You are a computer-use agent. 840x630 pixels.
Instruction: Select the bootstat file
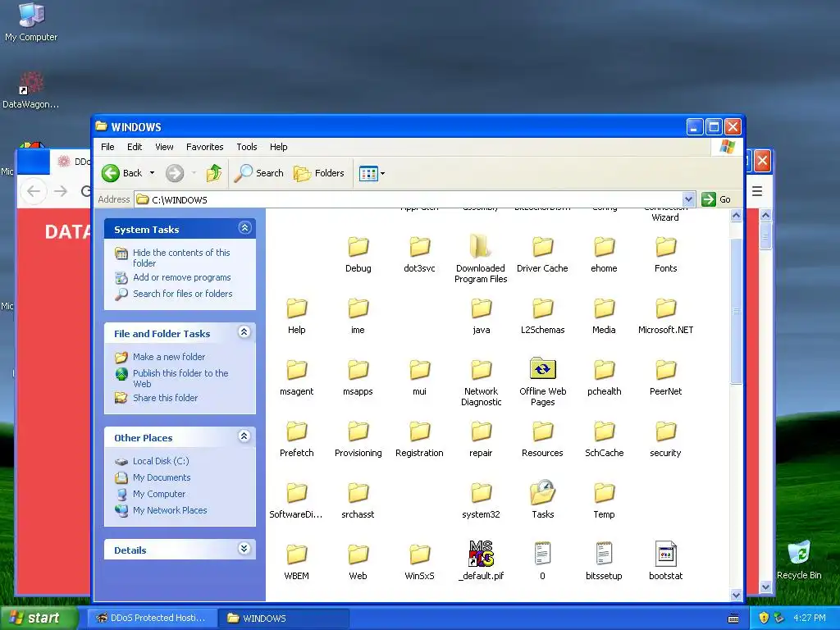(665, 561)
